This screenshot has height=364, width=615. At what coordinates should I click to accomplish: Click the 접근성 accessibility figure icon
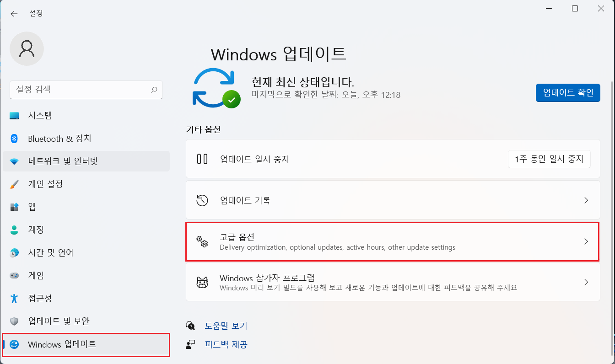click(14, 299)
